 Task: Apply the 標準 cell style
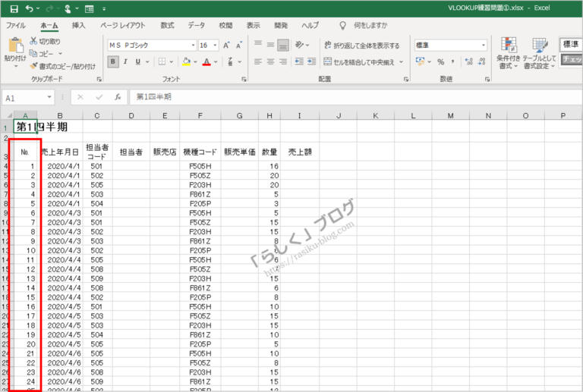click(571, 45)
